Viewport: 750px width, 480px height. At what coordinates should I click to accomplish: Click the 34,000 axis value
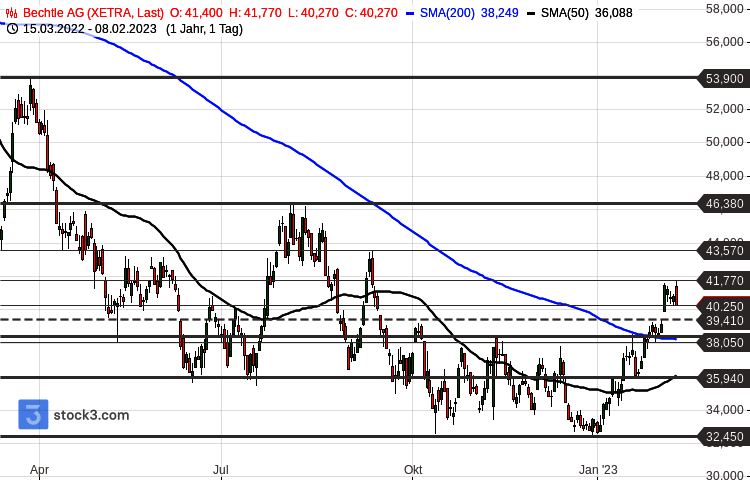tap(726, 410)
